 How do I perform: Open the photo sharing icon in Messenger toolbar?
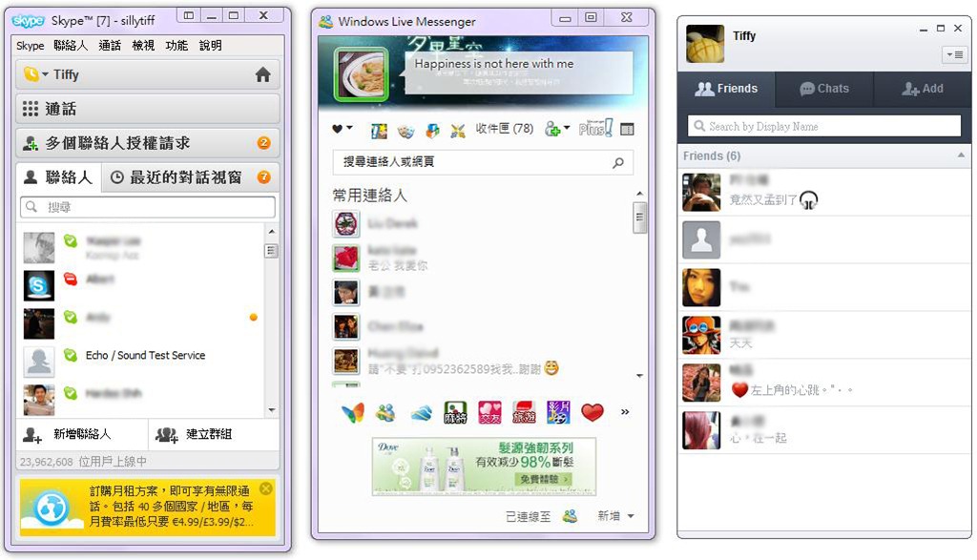tap(379, 130)
